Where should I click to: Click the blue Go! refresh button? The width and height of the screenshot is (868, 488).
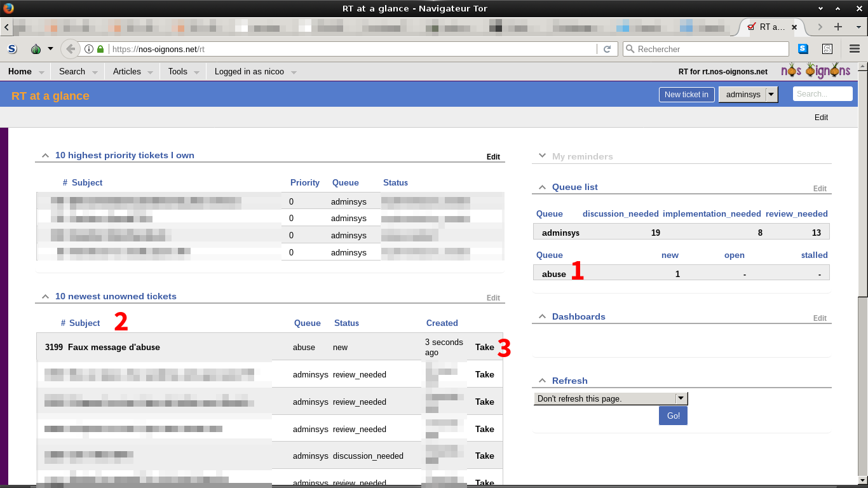tap(673, 416)
